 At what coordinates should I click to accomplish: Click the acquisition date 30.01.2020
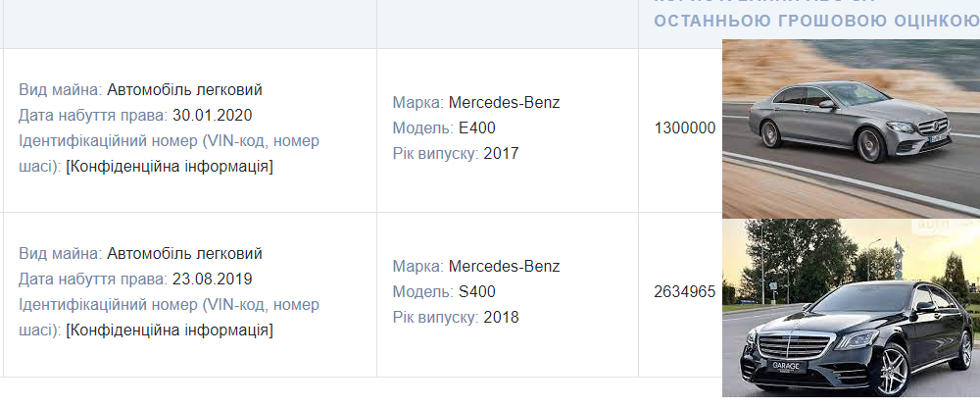[x=213, y=116]
